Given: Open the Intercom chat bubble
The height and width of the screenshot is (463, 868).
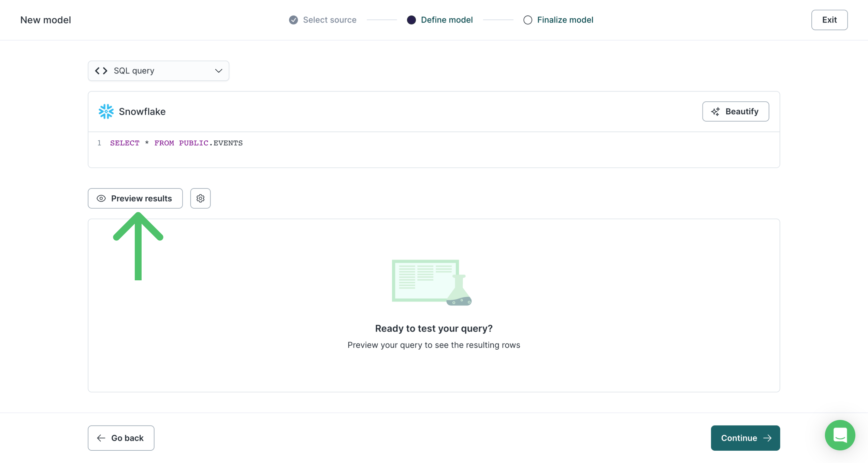Looking at the screenshot, I should coord(840,435).
